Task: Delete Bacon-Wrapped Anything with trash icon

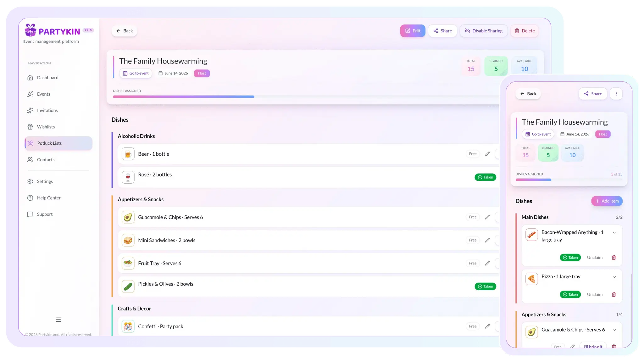Action: 613,258
